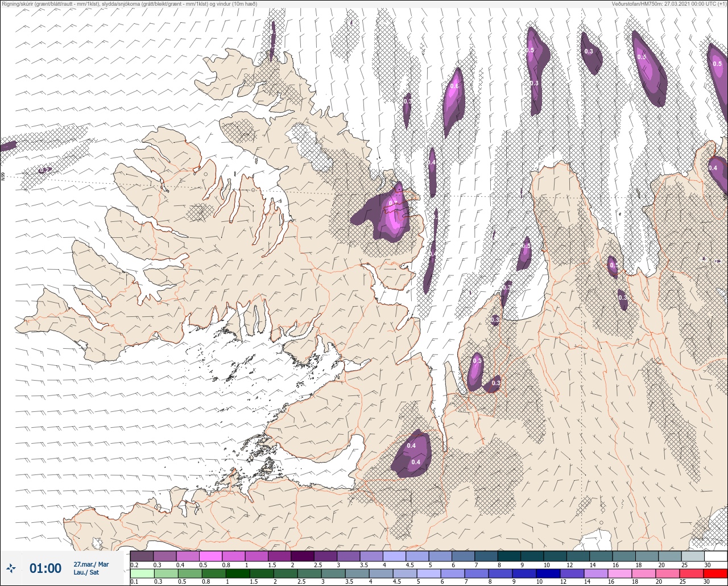Select upper legend swatch starting at 1.5
This screenshot has width=728, height=586.
click(279, 556)
